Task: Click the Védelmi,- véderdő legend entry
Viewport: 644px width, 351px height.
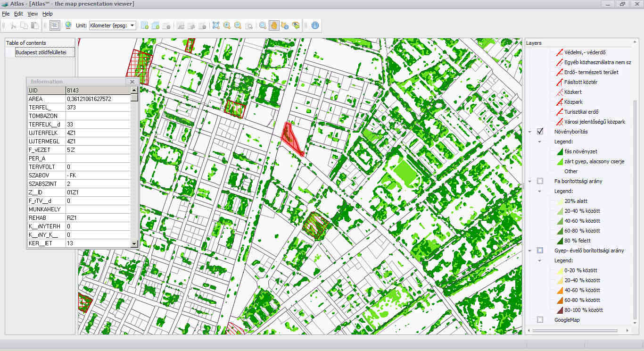Action: coord(585,52)
